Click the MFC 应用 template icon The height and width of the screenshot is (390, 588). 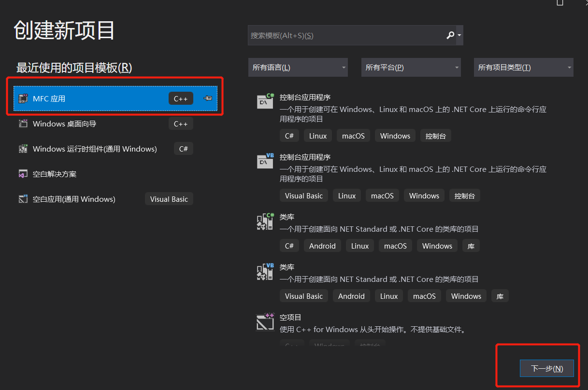(x=23, y=98)
